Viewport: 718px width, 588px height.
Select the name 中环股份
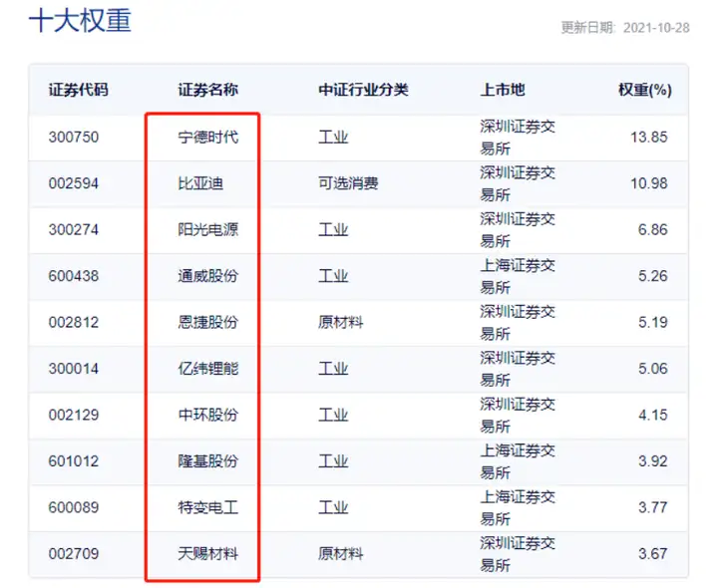(207, 415)
